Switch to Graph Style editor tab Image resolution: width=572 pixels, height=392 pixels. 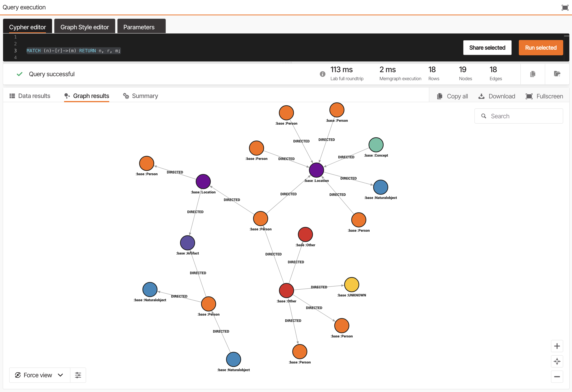(84, 27)
